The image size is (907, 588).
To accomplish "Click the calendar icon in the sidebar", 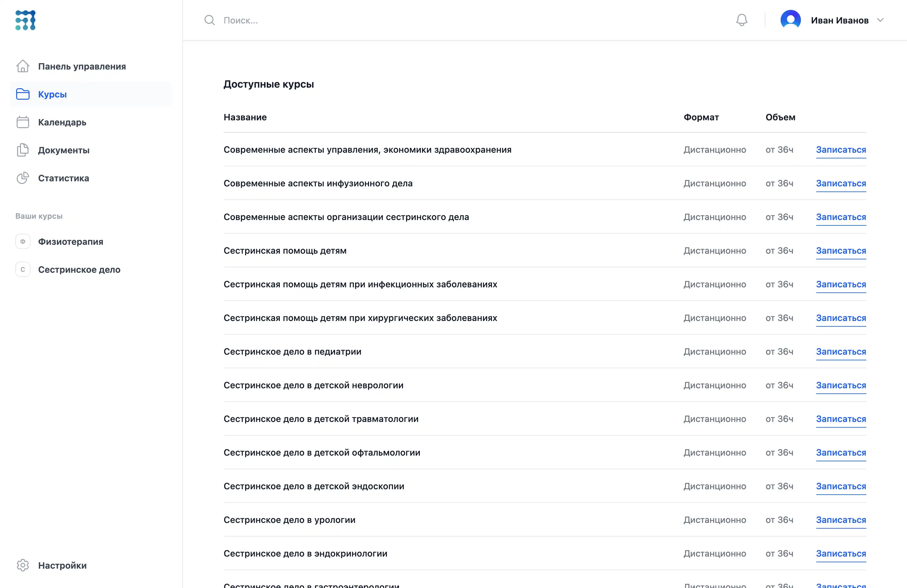I will click(x=23, y=122).
